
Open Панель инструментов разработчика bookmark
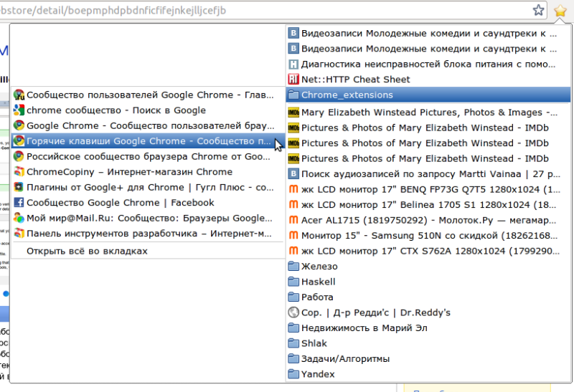point(149,233)
